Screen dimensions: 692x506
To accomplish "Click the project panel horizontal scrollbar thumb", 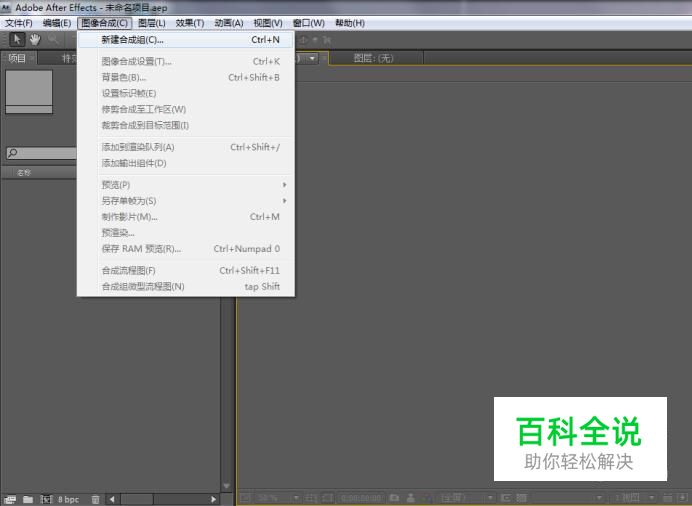I will click(x=137, y=499).
